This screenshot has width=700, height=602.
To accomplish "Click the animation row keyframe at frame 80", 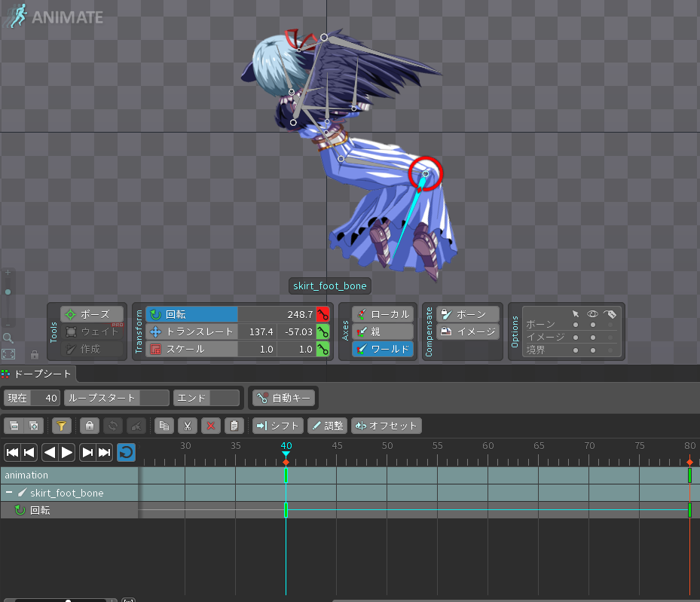I will pos(689,475).
